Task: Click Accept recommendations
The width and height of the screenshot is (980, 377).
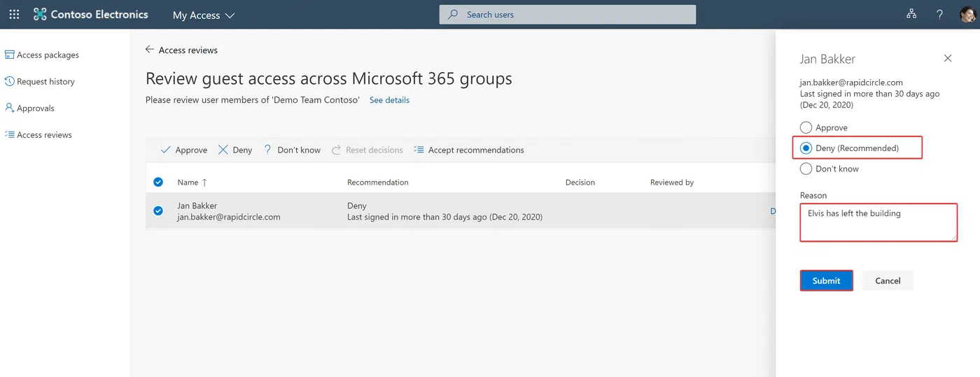Action: coord(469,150)
